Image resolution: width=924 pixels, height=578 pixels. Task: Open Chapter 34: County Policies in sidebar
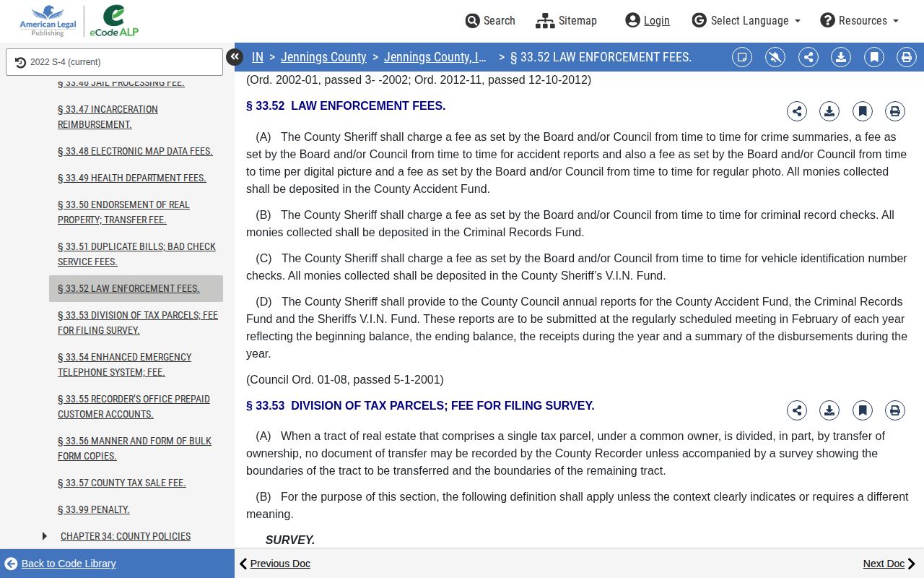point(126,536)
